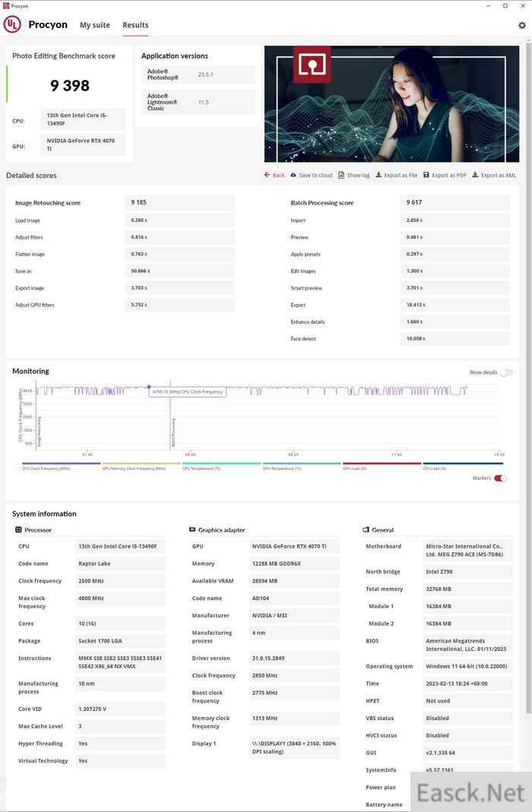Click the Export image value 3.703 s

point(179,288)
